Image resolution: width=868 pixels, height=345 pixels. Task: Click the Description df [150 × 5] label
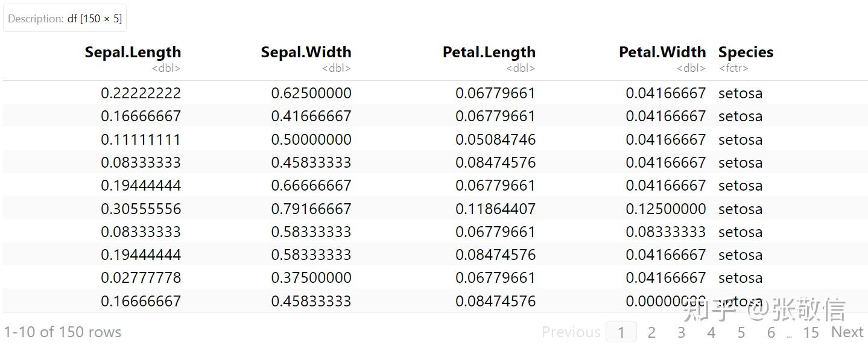65,19
